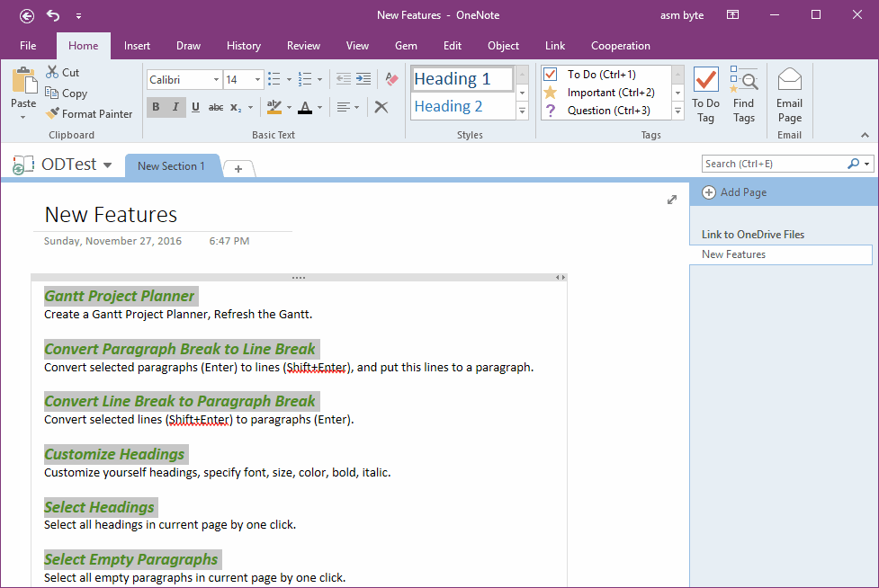The height and width of the screenshot is (588, 879).
Task: Click the Add Page button
Action: 735,192
